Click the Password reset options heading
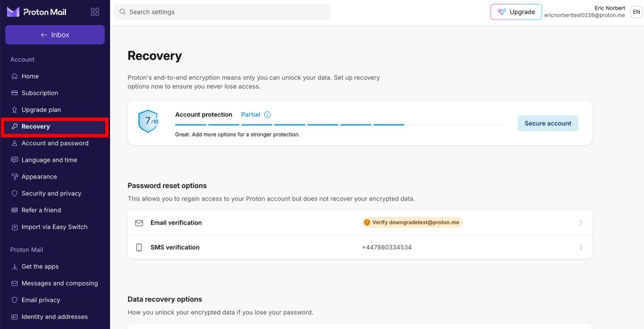The width and height of the screenshot is (644, 329). tap(167, 186)
